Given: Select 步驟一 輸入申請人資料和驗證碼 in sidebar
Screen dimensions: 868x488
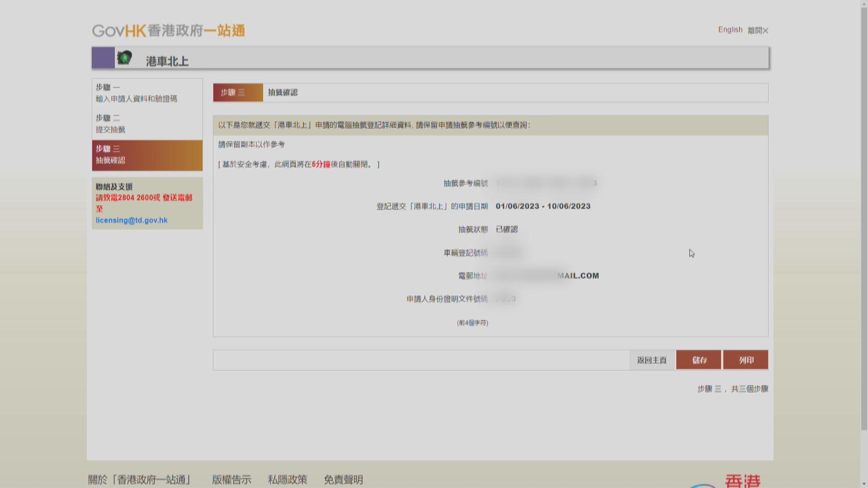Looking at the screenshot, I should point(137,93).
